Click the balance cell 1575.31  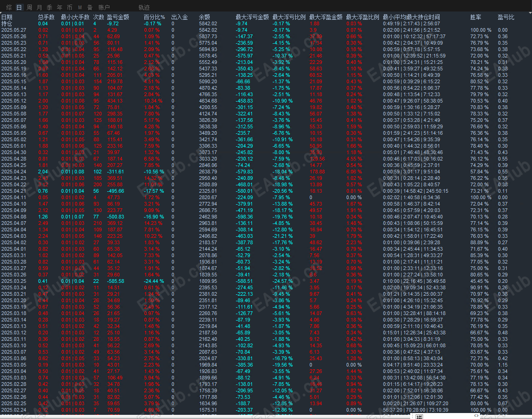pos(208,410)
